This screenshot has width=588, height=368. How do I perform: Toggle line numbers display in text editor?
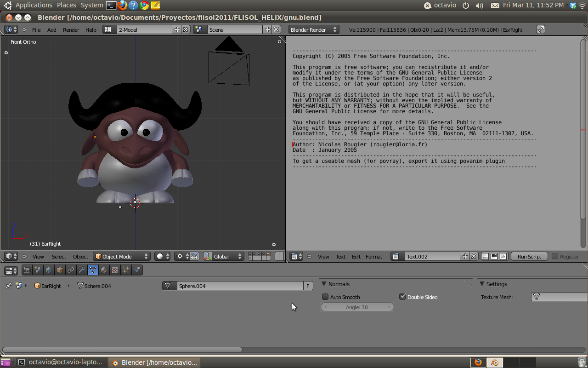click(x=486, y=257)
